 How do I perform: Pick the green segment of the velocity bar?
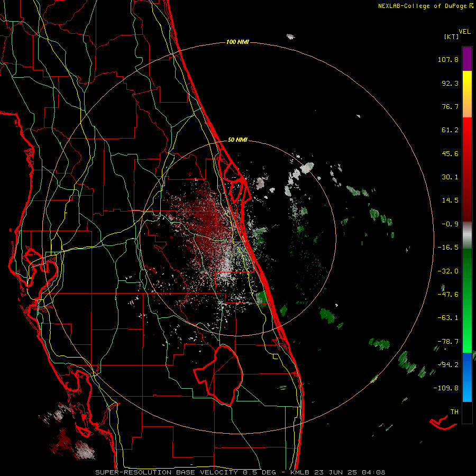tap(467, 300)
